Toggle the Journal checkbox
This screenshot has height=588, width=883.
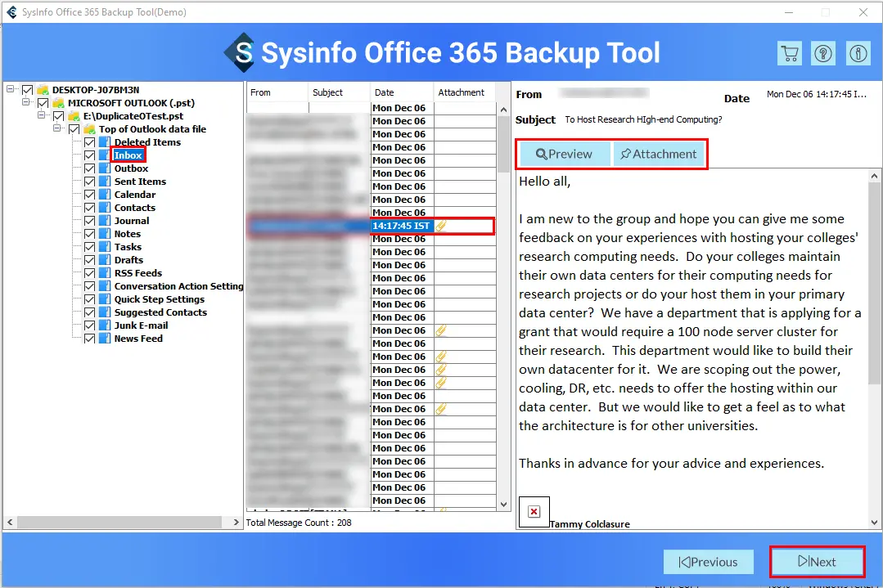pyautogui.click(x=89, y=221)
